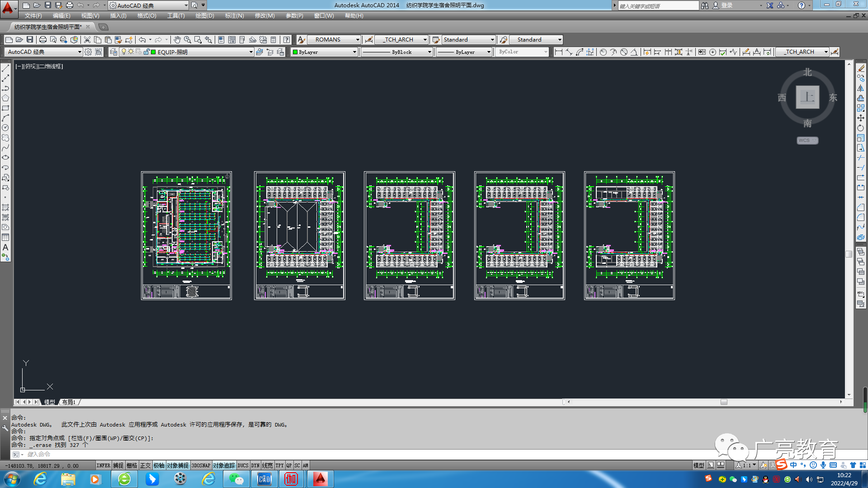Viewport: 868px width, 488px height.
Task: Open Layer Properties Manager icon
Action: coord(113,52)
